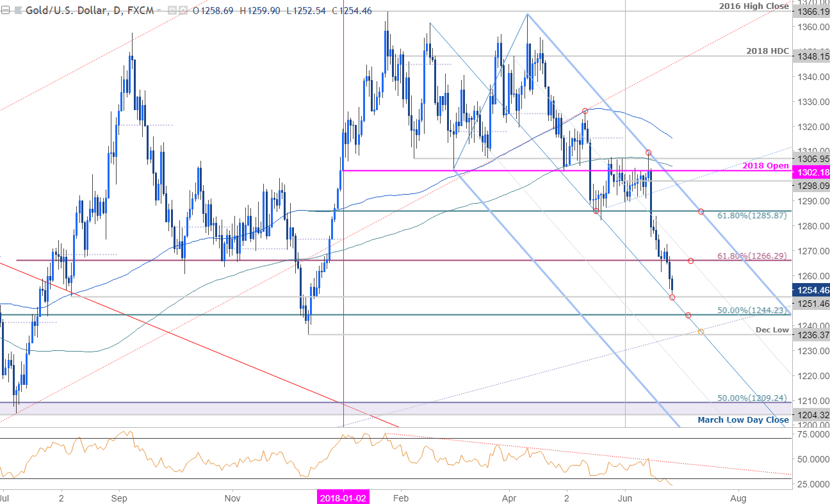This screenshot has height=504, width=830.
Task: Select red circle marker beside 50.00%(1244.23) label
Action: coord(688,315)
